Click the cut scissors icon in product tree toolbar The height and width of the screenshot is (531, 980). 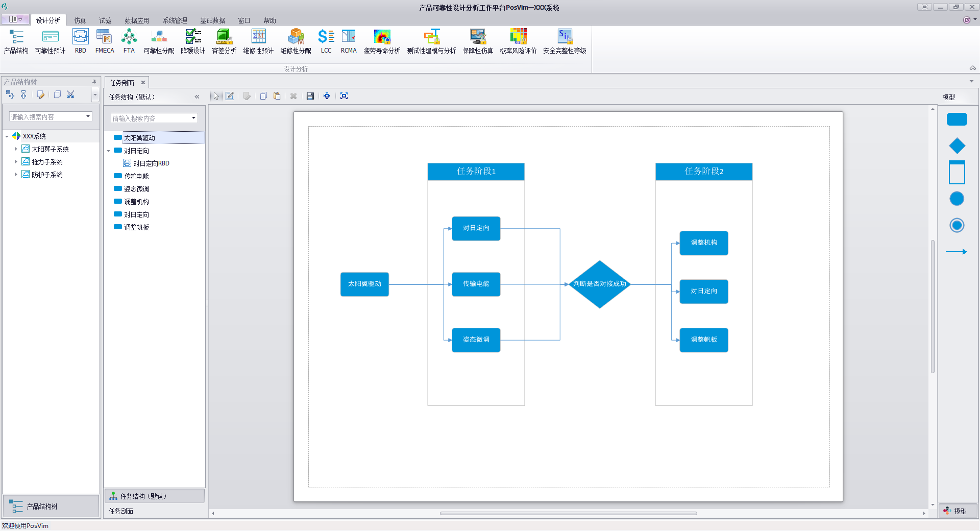coord(70,94)
